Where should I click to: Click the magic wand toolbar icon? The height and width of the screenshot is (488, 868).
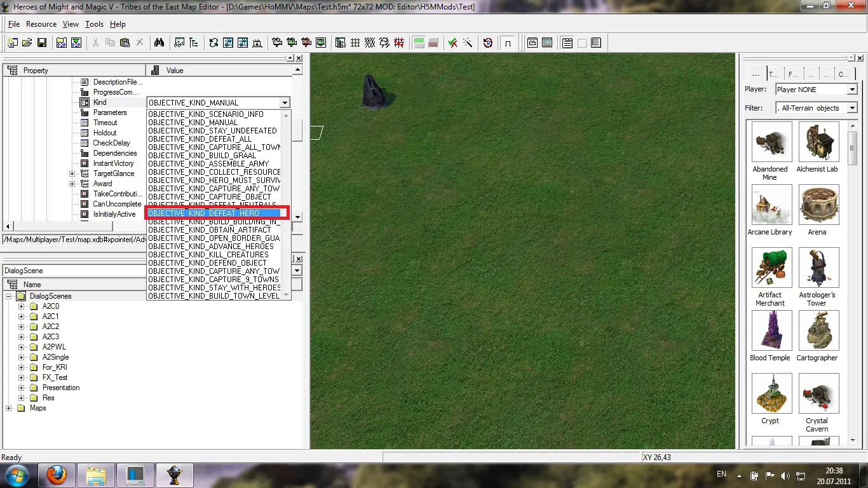pos(468,43)
